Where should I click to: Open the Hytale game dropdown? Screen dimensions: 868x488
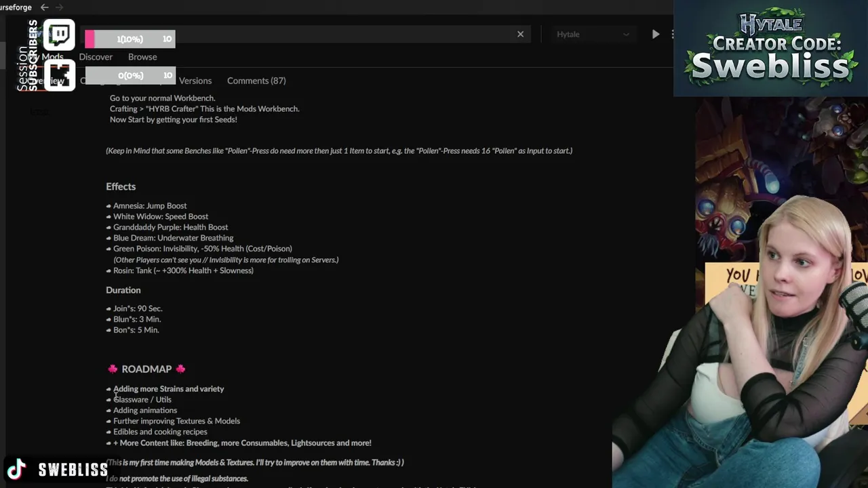click(x=593, y=34)
